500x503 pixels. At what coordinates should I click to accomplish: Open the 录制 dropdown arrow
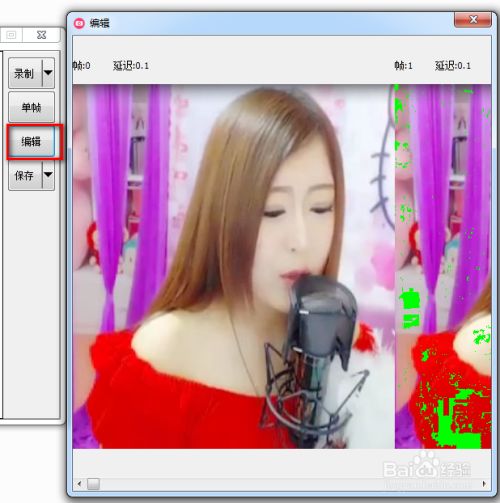point(48,73)
